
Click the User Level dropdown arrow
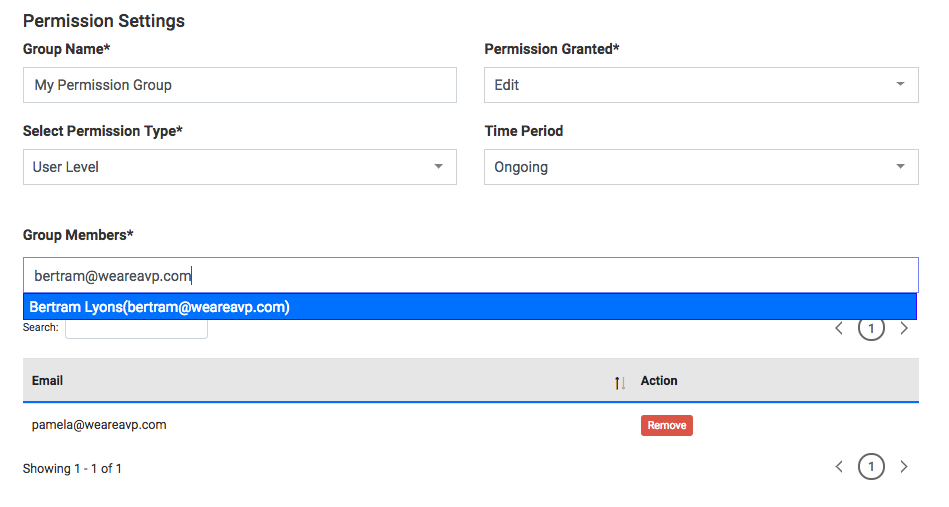(x=439, y=166)
